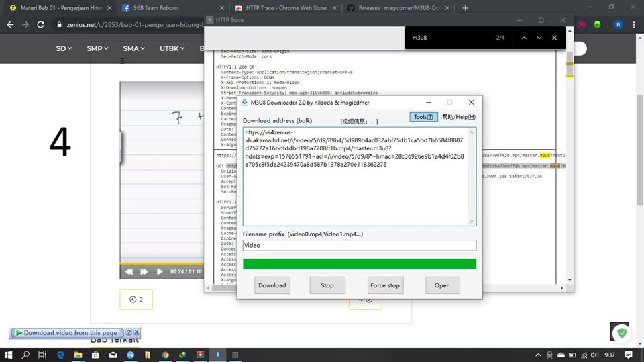Click the M3U8 Downloader taskbar icon
This screenshot has width=644, height=362.
217,355
